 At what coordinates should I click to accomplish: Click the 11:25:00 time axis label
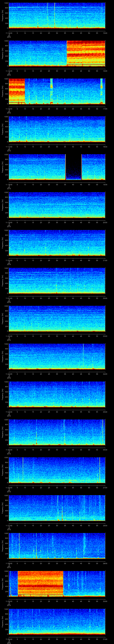[x=9, y=450]
